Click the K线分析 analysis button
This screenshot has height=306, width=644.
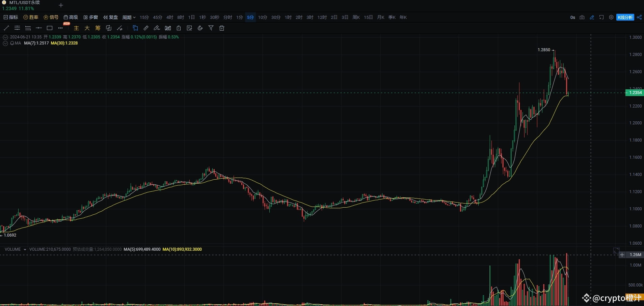[x=625, y=17]
